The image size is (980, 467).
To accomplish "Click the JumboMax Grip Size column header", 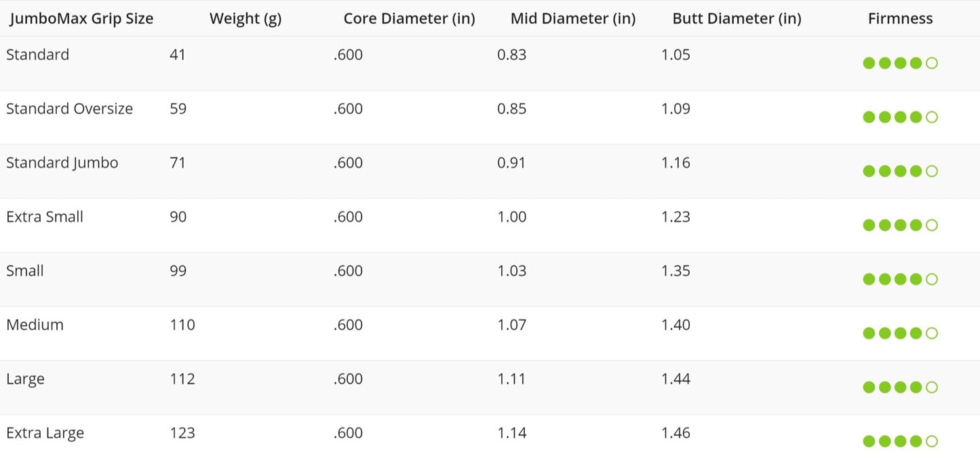I will [x=81, y=19].
